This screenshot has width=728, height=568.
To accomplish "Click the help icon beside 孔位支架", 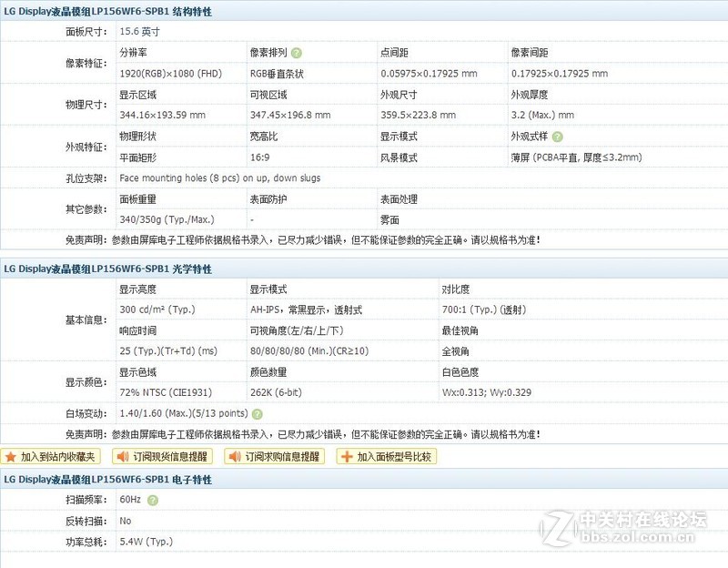I will coord(114,179).
